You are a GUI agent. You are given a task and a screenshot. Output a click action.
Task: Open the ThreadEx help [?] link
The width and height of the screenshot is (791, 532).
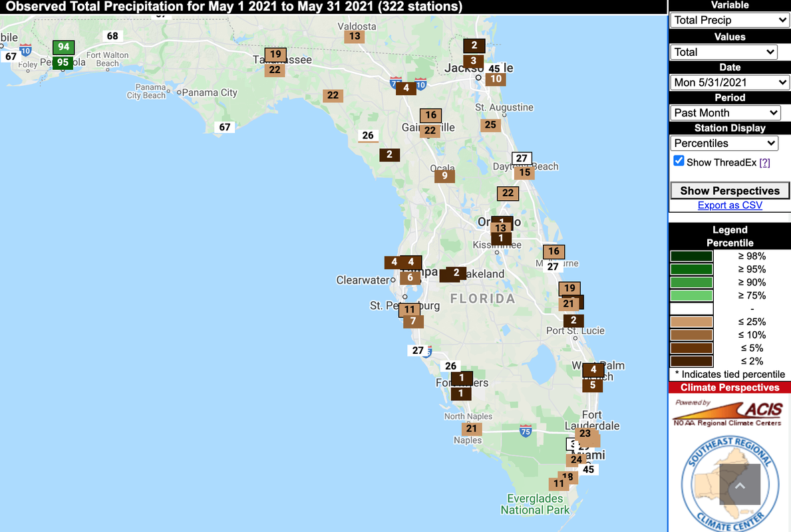tap(764, 162)
